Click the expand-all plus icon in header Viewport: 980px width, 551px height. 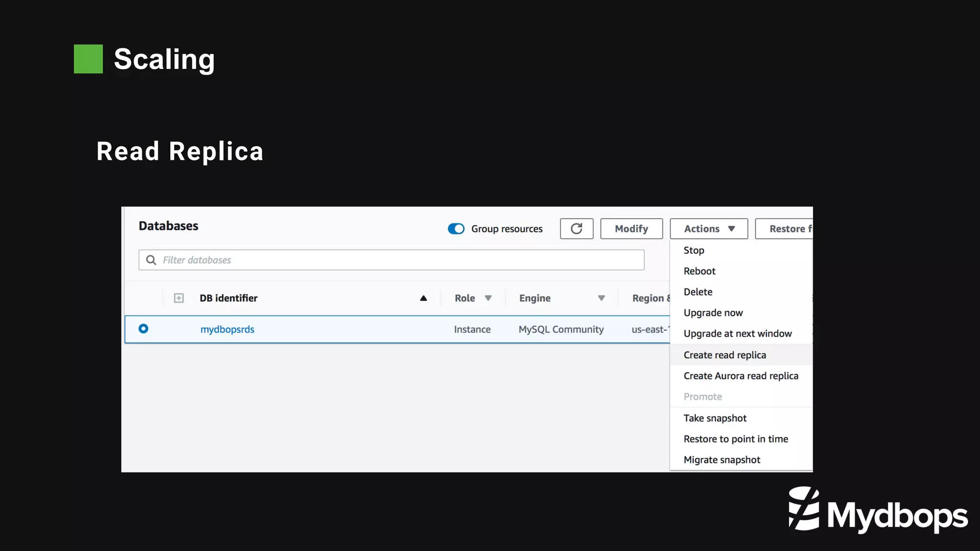pyautogui.click(x=178, y=298)
